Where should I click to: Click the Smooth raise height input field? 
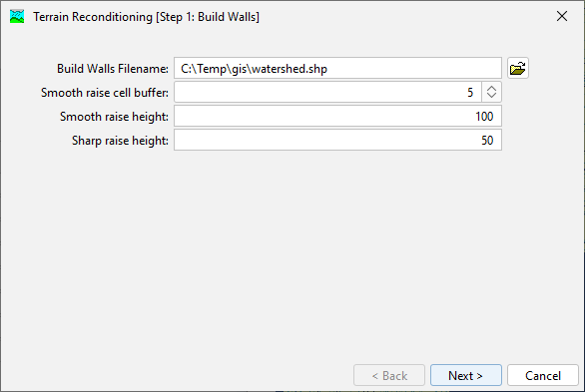tap(337, 116)
